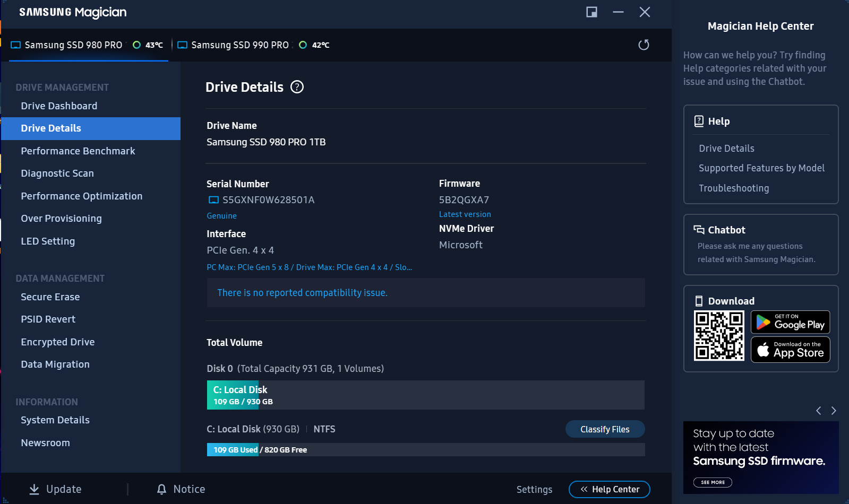Click the SEE MORE firmware button
The width and height of the screenshot is (849, 504).
pos(713,482)
